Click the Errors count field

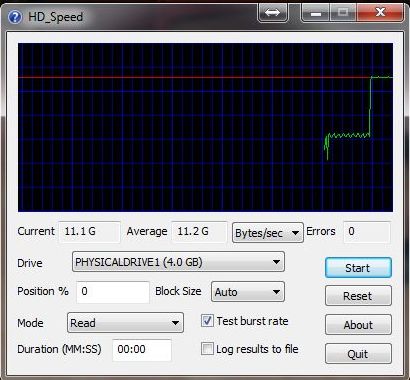[366, 231]
